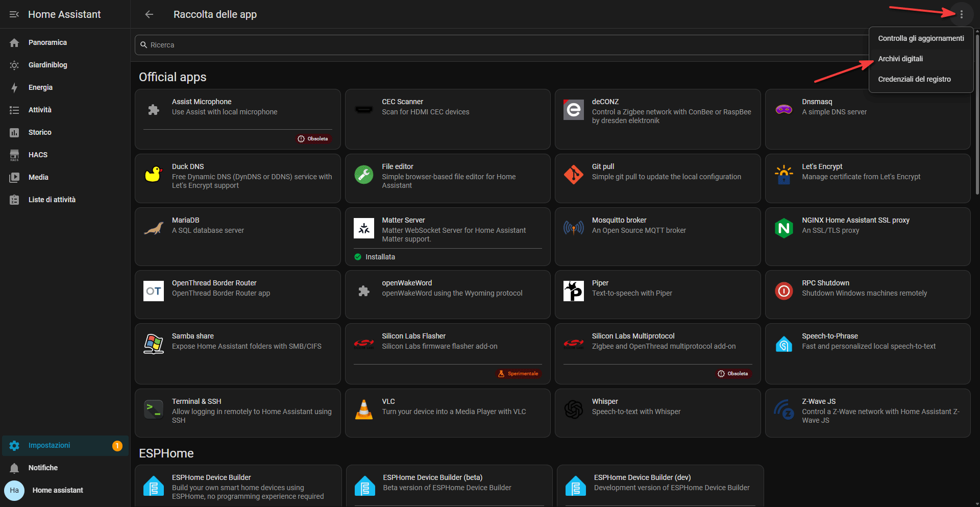
Task: Click the Raccolta delle app page title
Action: [215, 14]
